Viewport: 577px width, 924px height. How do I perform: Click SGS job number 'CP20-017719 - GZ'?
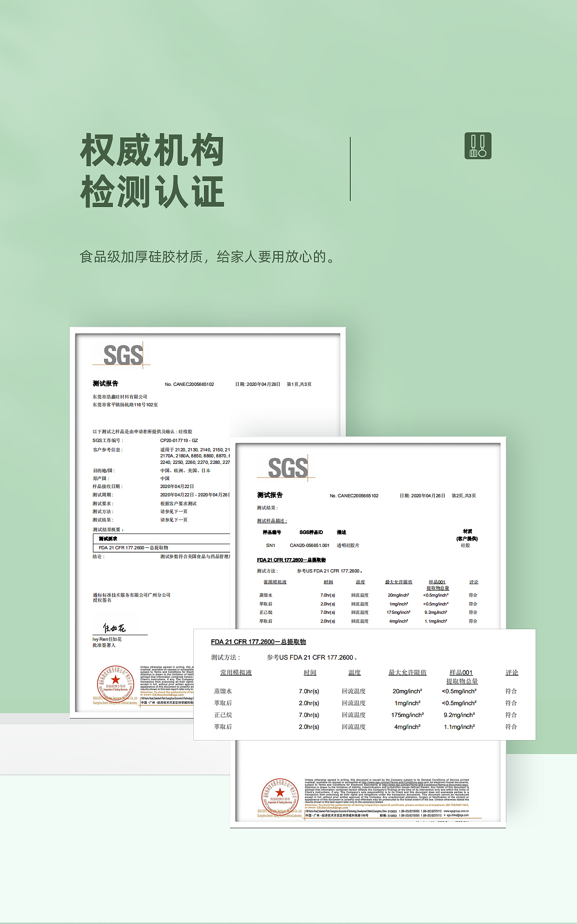point(179,441)
